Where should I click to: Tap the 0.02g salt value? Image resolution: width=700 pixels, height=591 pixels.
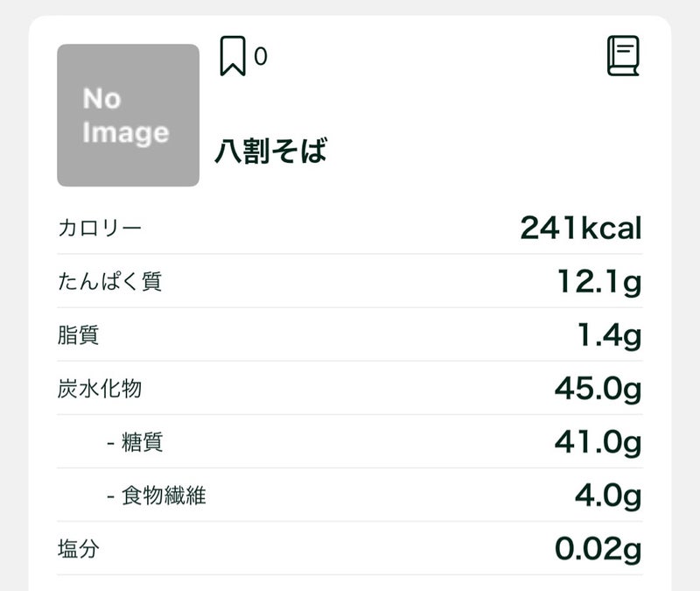click(598, 549)
